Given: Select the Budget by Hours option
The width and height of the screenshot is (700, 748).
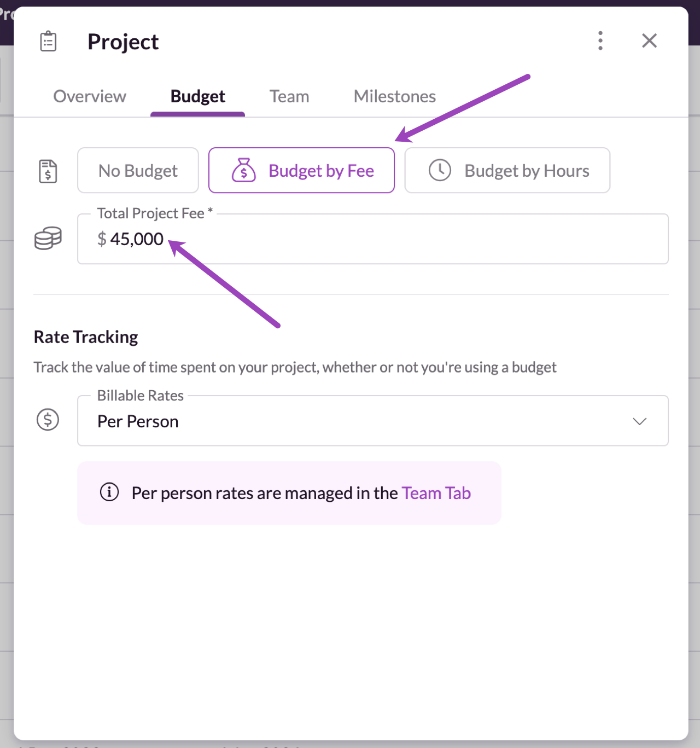Looking at the screenshot, I should tap(507, 170).
